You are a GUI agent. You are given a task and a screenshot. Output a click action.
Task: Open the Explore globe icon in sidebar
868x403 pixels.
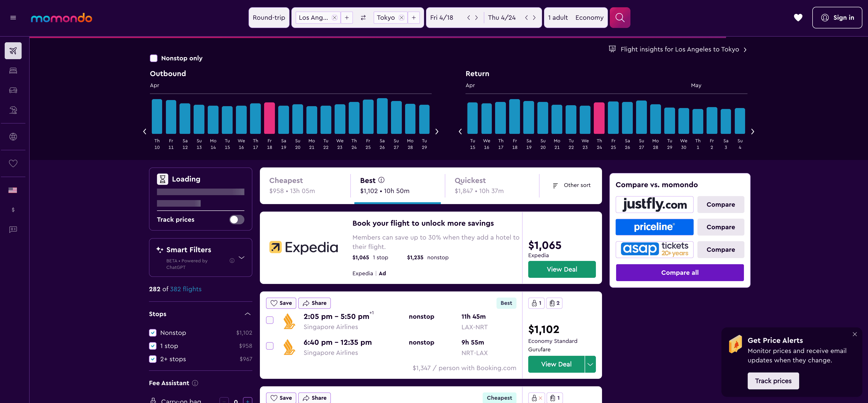click(13, 137)
